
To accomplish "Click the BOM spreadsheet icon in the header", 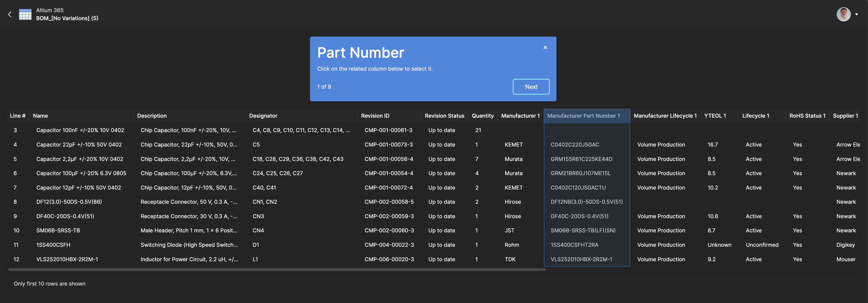I will [25, 14].
